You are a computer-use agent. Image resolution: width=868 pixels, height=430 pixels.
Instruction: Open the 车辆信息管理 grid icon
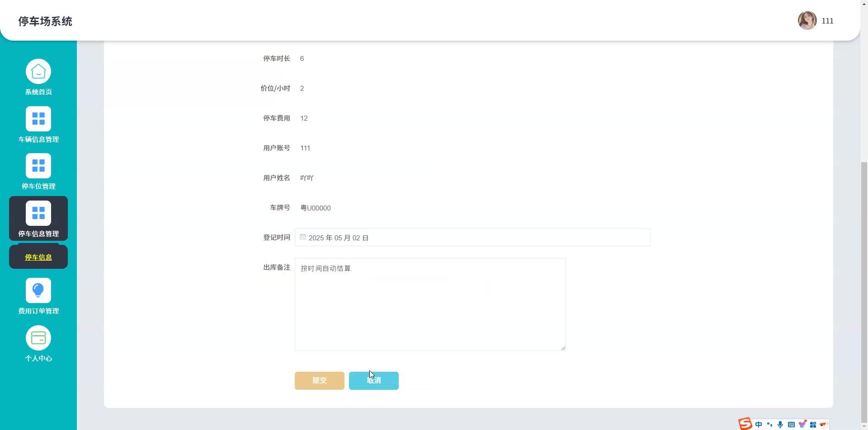click(x=38, y=119)
